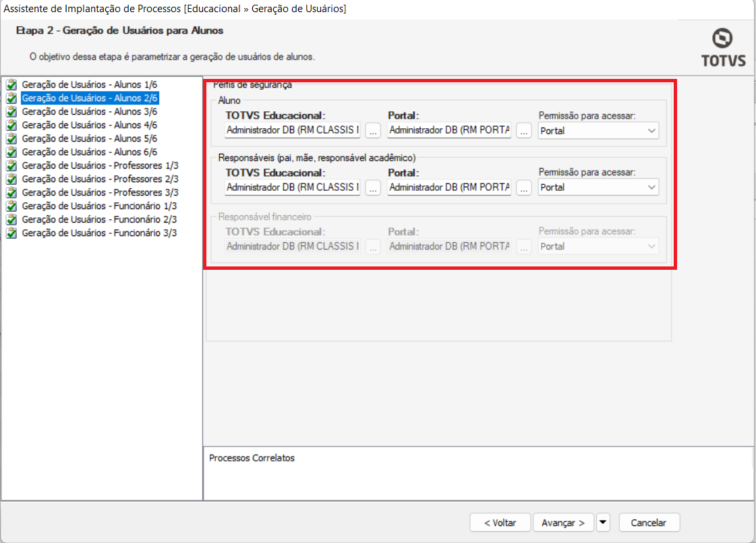The height and width of the screenshot is (543, 756).
Task: Click Responsável financeiro TOTVS Educacional field
Action: pyautogui.click(x=293, y=246)
